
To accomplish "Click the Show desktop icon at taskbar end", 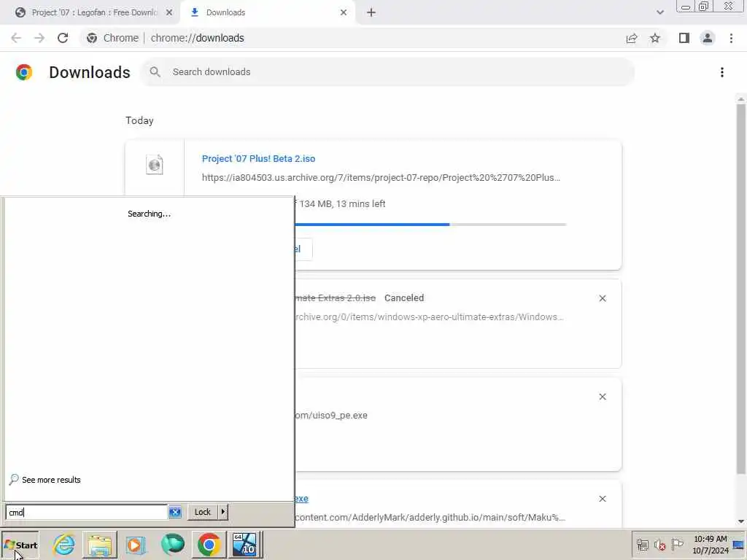I will [739, 544].
